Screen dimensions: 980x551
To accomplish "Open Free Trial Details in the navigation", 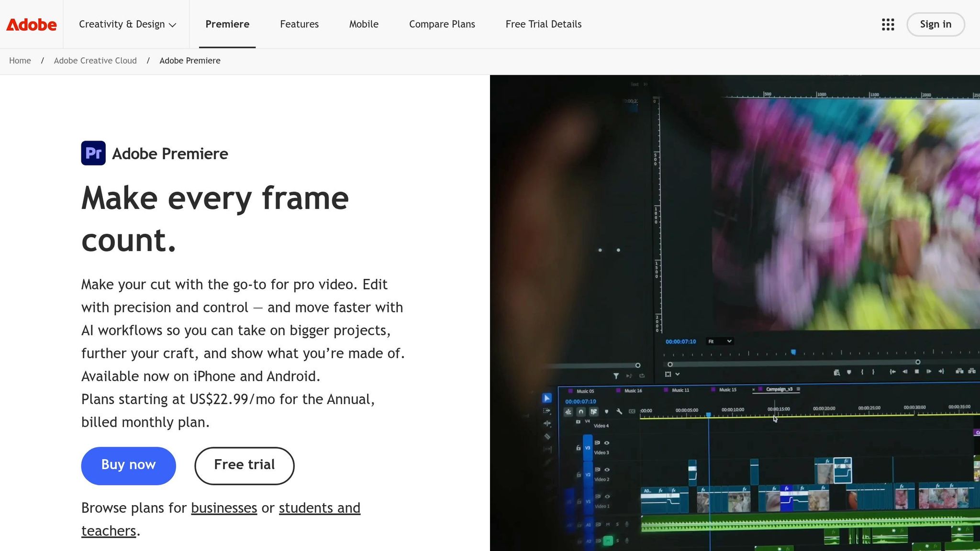I will point(544,24).
